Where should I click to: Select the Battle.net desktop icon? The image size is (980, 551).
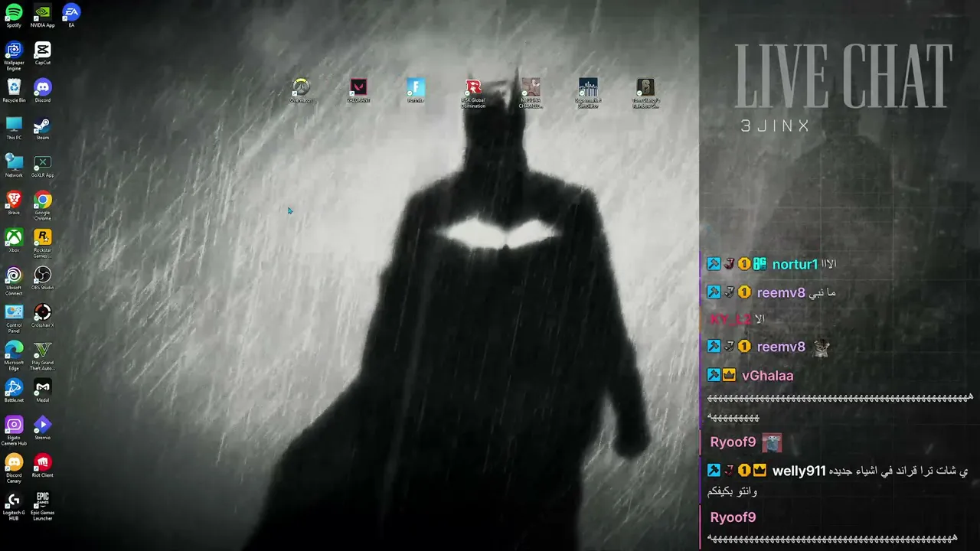14,391
